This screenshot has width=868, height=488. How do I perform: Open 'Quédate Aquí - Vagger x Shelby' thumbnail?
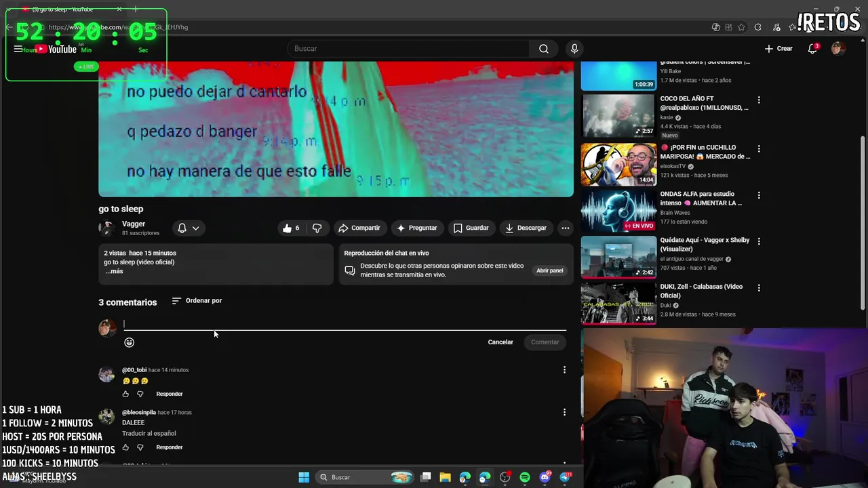point(618,257)
